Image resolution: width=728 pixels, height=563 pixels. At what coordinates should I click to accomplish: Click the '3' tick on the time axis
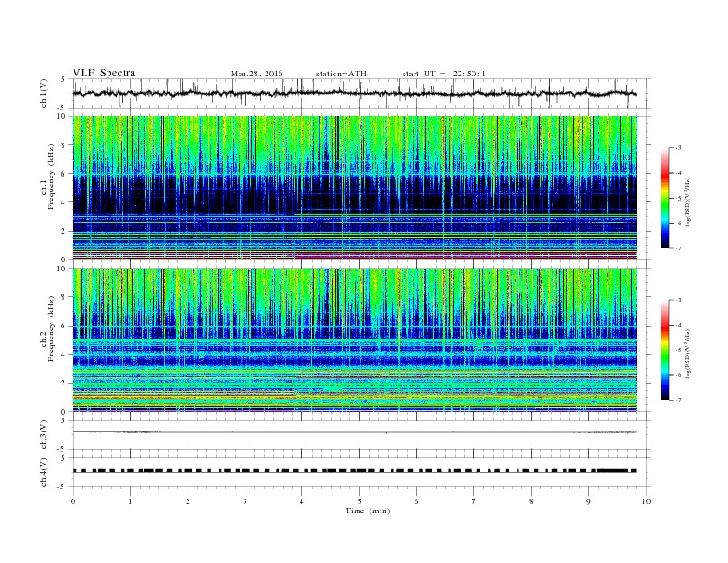[245, 501]
